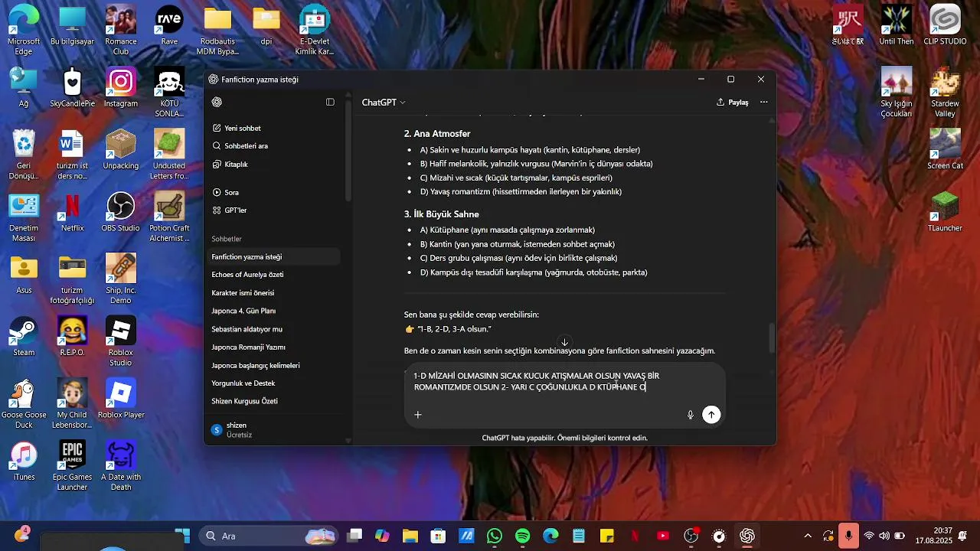
Task: Click the jump-to-bottom arrow button
Action: point(564,342)
